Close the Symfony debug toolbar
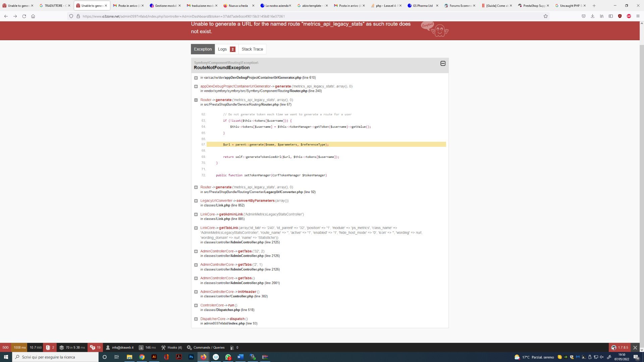Image resolution: width=644 pixels, height=362 pixels. coord(635,348)
